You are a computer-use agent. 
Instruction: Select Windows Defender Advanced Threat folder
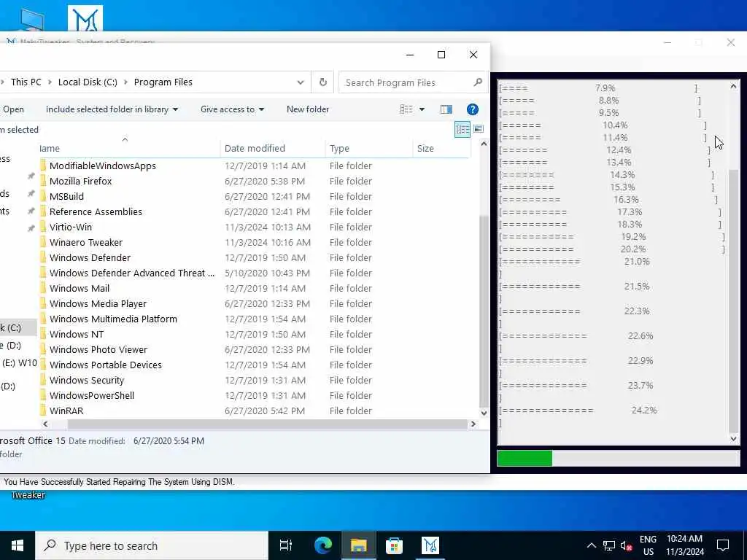coord(132,273)
